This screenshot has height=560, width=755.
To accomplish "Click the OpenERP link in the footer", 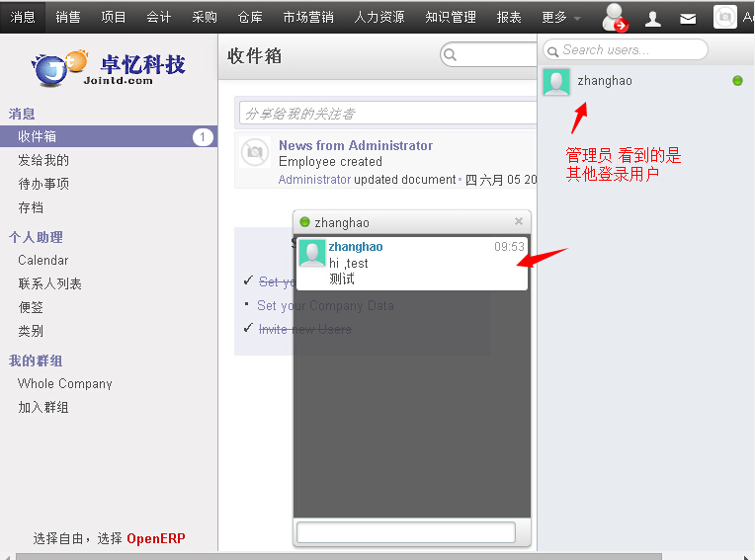I will tap(155, 538).
